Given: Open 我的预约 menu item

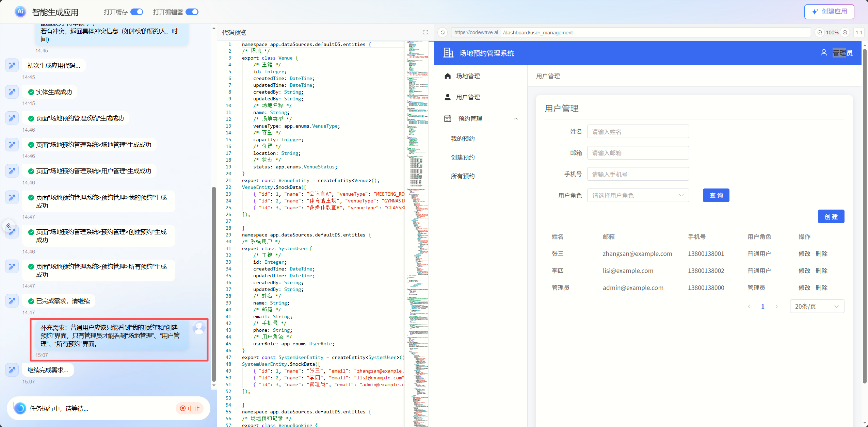Looking at the screenshot, I should pos(463,139).
